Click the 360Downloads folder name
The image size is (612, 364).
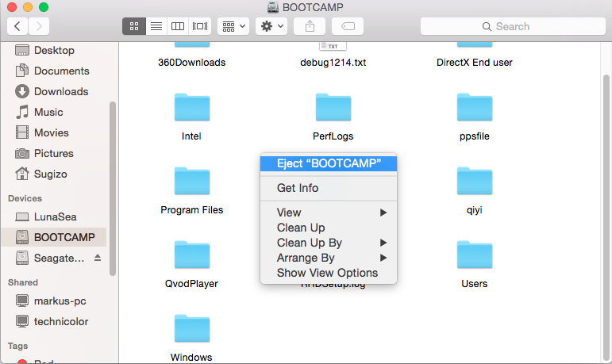(191, 63)
